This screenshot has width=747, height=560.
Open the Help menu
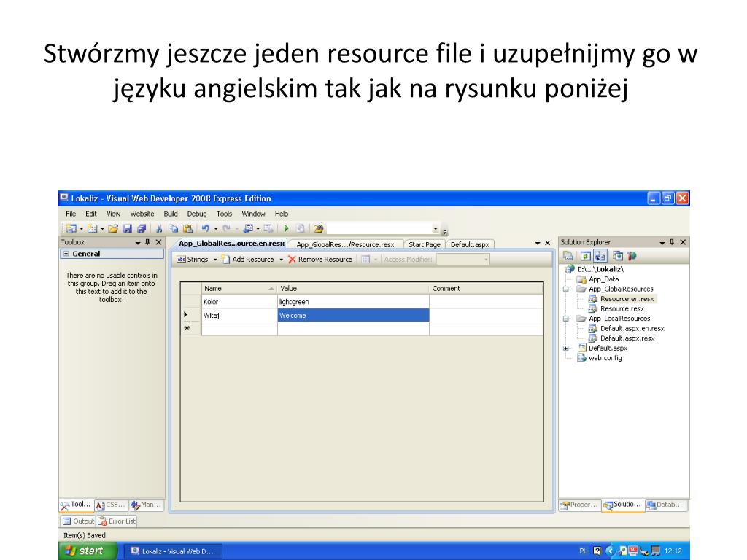pyautogui.click(x=281, y=214)
